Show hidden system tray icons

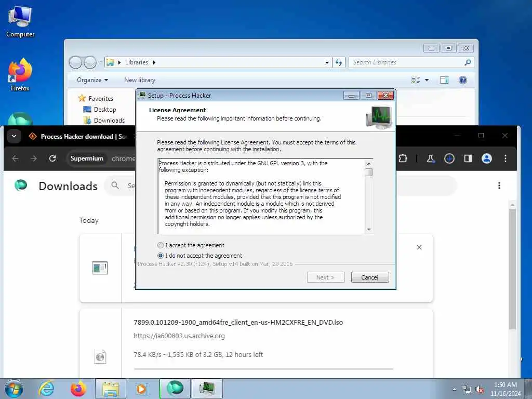[x=454, y=389]
